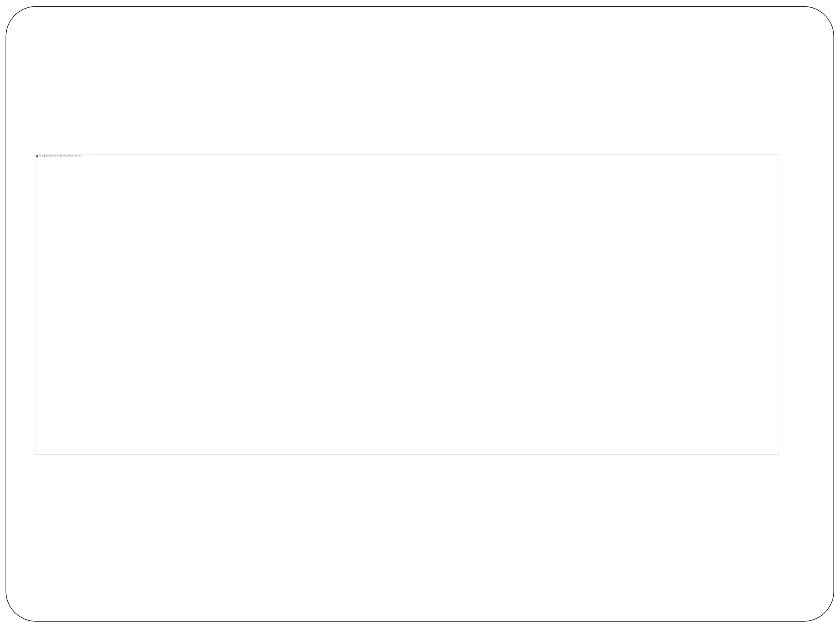Click the slide's outer top border line
Viewport: 840px width, 630px height.
pos(420,6)
